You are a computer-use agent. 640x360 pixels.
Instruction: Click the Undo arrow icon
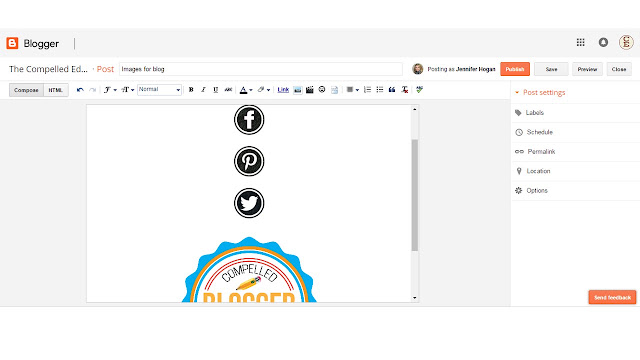pyautogui.click(x=80, y=90)
